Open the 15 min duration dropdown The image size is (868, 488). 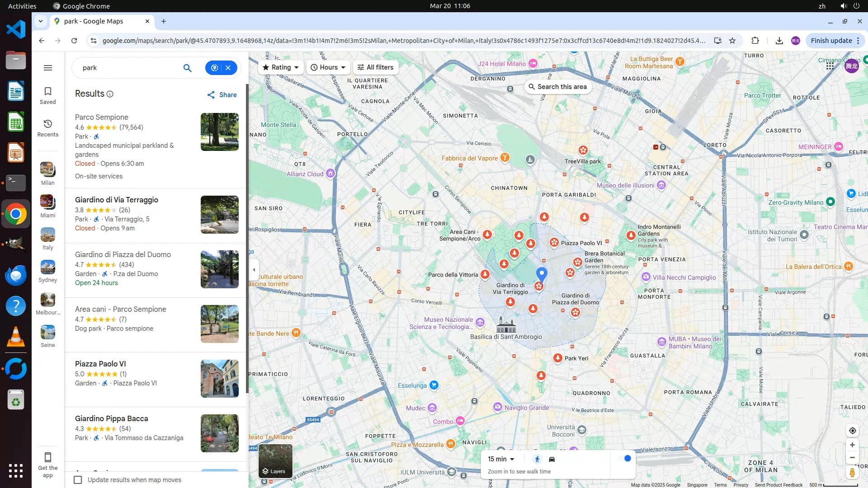coord(501,459)
